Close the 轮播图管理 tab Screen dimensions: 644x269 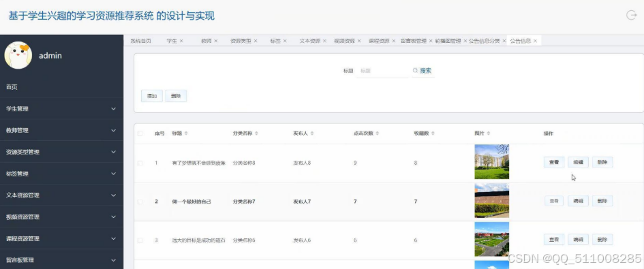click(465, 41)
